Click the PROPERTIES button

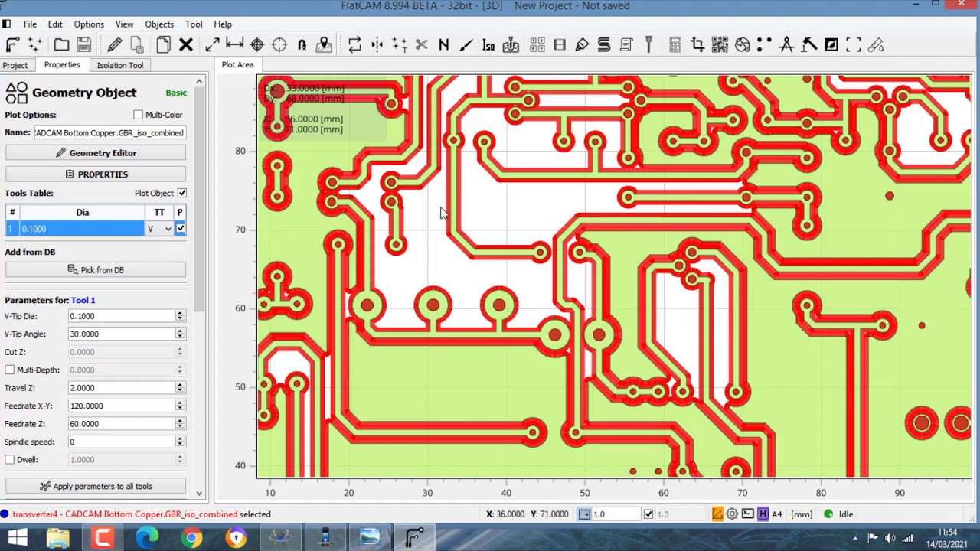click(96, 174)
